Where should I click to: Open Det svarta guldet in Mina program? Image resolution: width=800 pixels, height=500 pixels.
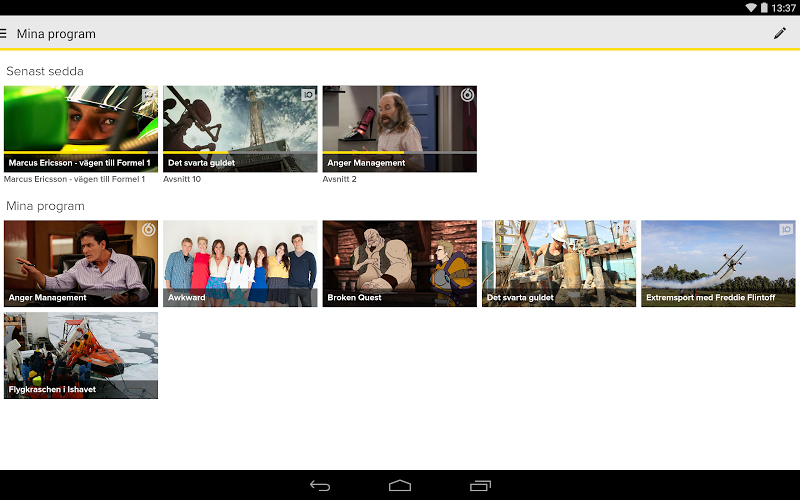(558, 262)
